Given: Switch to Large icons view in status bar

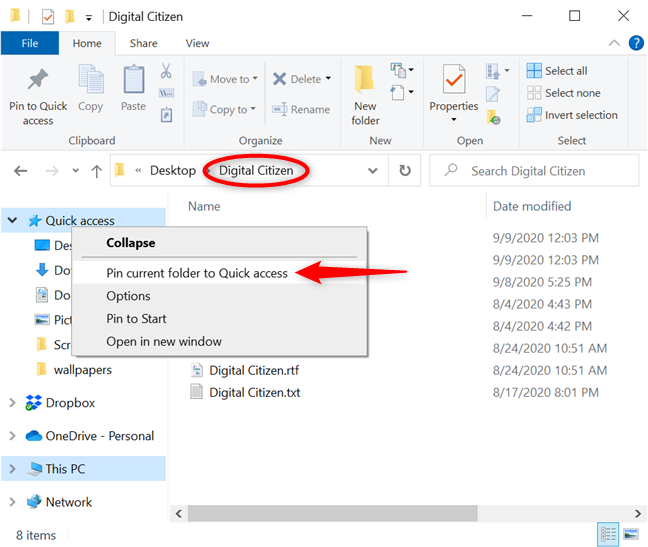Looking at the screenshot, I should pyautogui.click(x=631, y=534).
